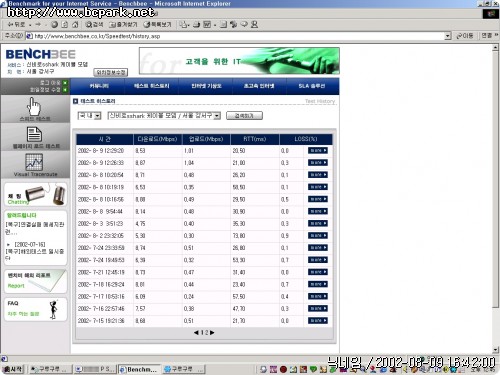500x375 pixels.
Task: Switch to the Benchm... taskbar window
Action: coord(139,369)
